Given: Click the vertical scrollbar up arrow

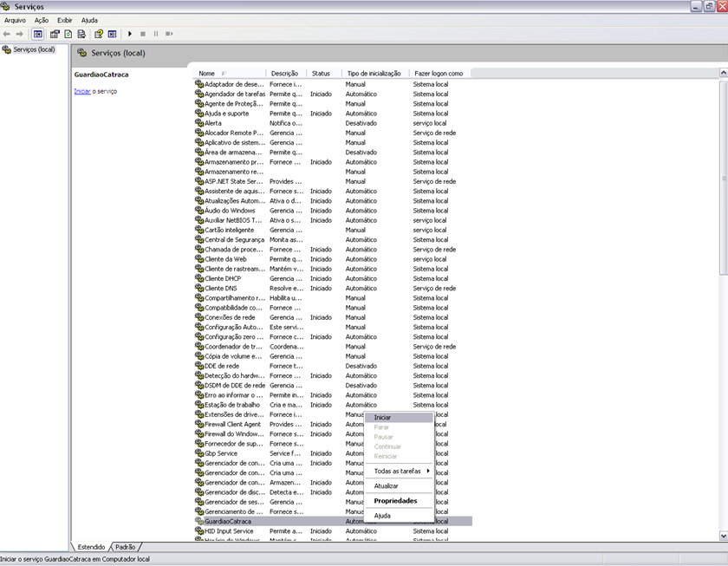Looking at the screenshot, I should (x=724, y=73).
